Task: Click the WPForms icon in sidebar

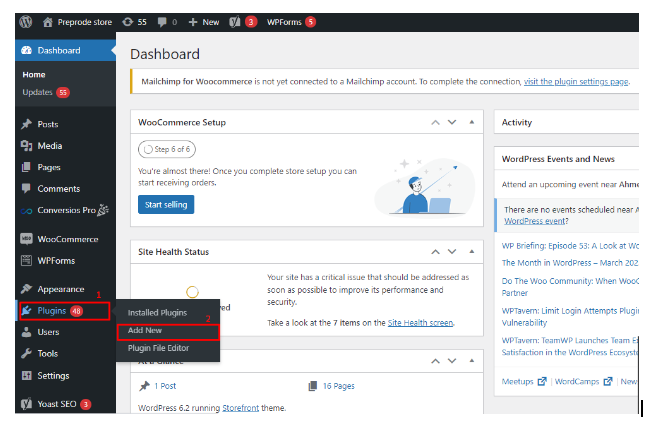Action: (x=26, y=260)
